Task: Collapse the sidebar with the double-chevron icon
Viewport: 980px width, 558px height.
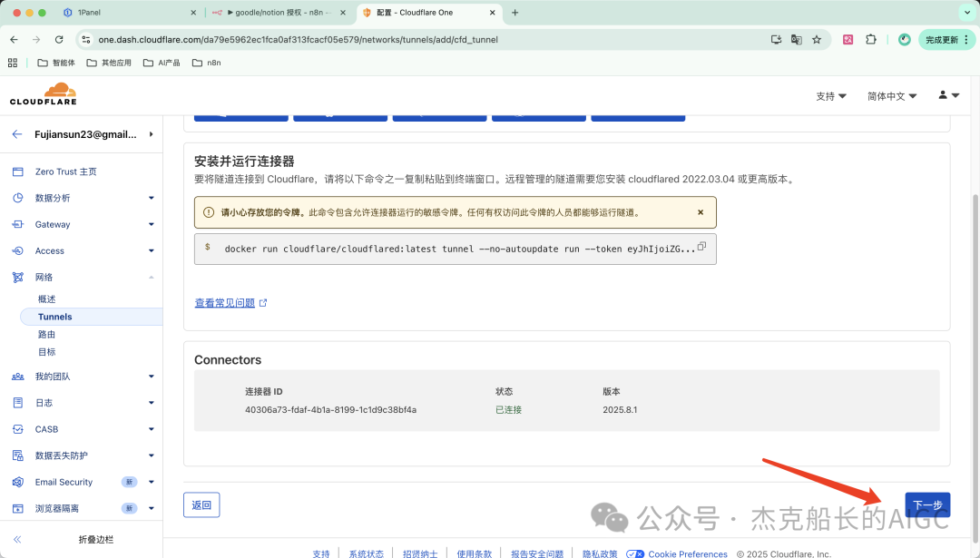Action: (17, 539)
